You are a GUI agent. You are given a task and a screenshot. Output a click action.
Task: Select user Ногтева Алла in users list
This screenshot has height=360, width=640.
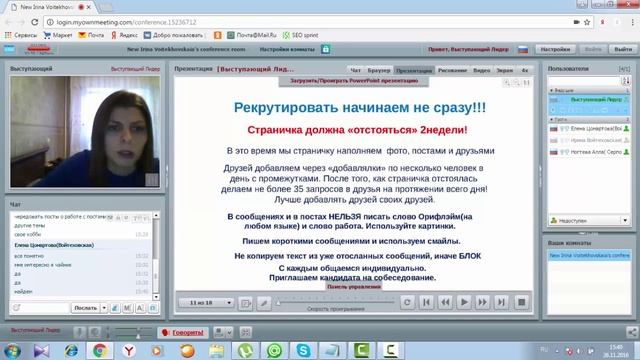click(589, 152)
